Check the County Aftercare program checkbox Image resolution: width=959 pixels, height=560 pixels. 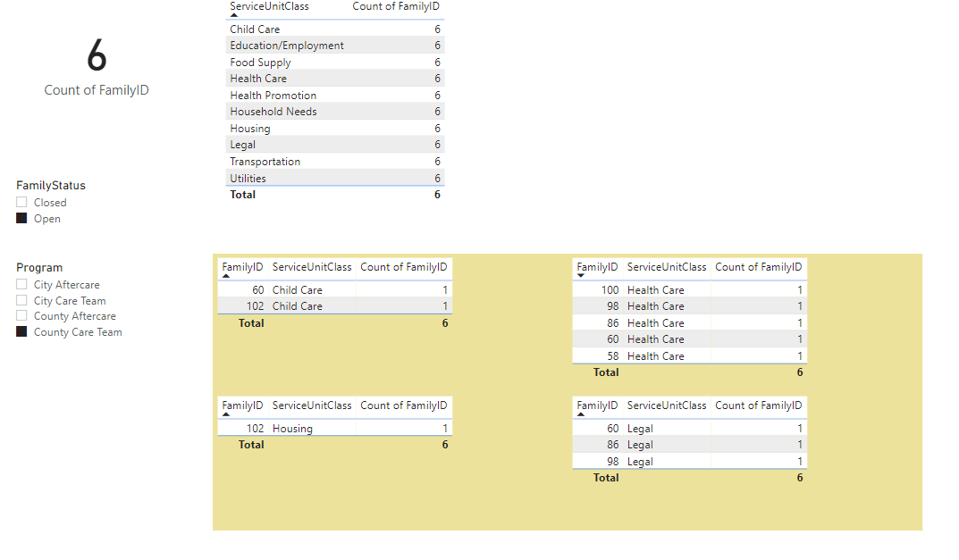22,315
